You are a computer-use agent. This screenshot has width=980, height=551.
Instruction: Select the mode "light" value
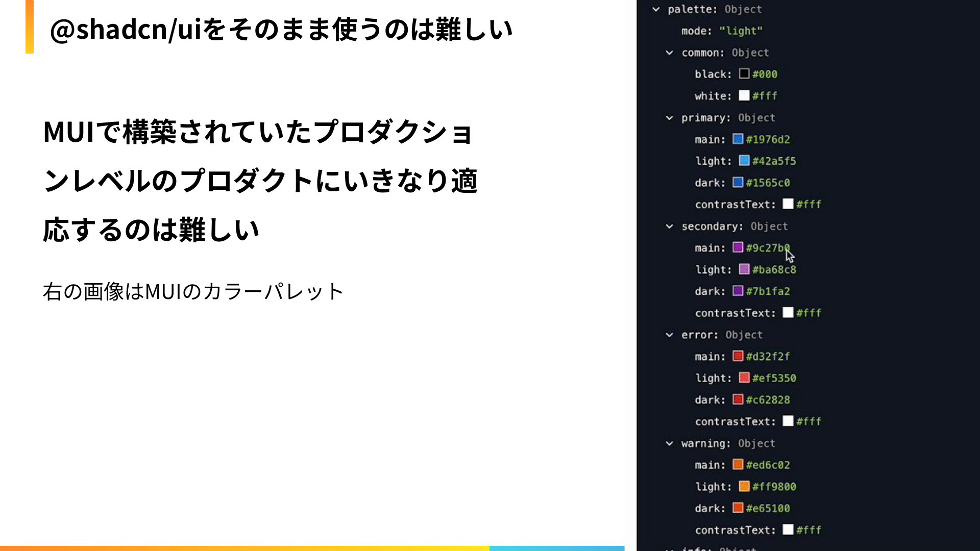click(x=741, y=31)
